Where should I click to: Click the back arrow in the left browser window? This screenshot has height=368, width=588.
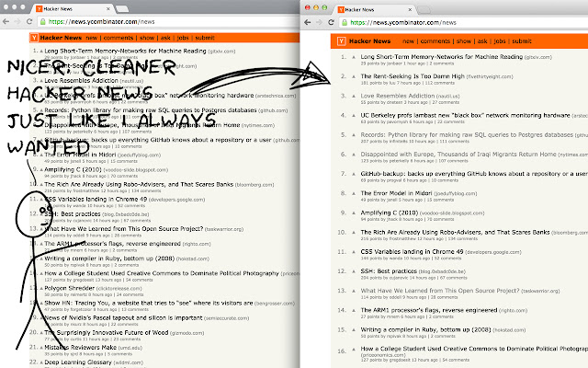(6, 22)
